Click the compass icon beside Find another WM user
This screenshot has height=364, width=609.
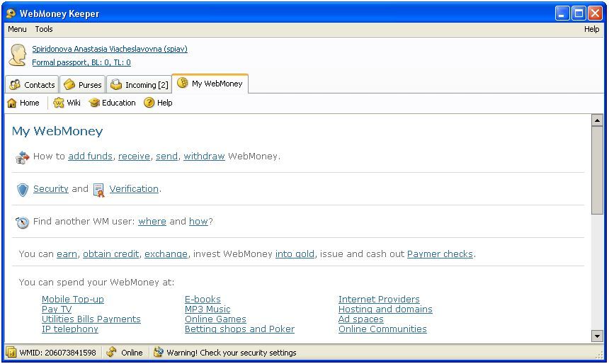tap(22, 222)
